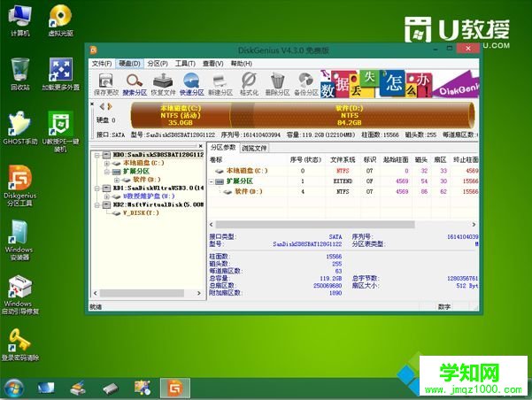Collapse the 扩展分区 tree node
Image resolution: width=532 pixels, height=400 pixels.
click(x=107, y=172)
